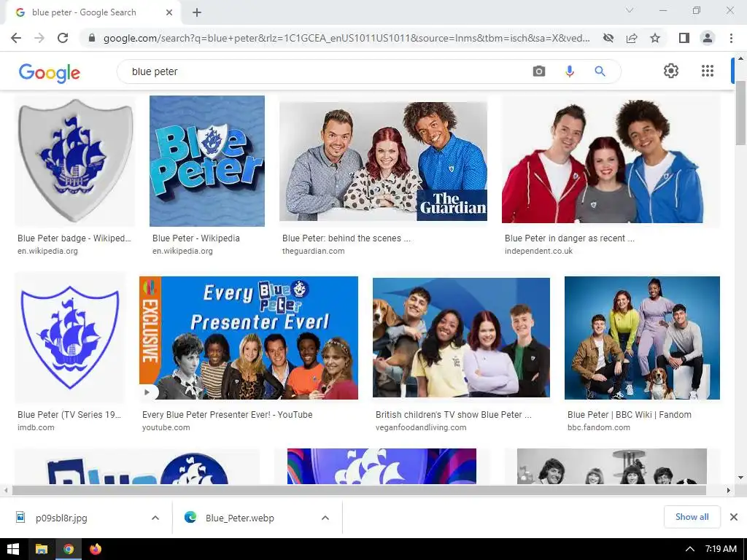Click veganfoodandliving.com source text
Screen dimensions: 747x560
421,427
